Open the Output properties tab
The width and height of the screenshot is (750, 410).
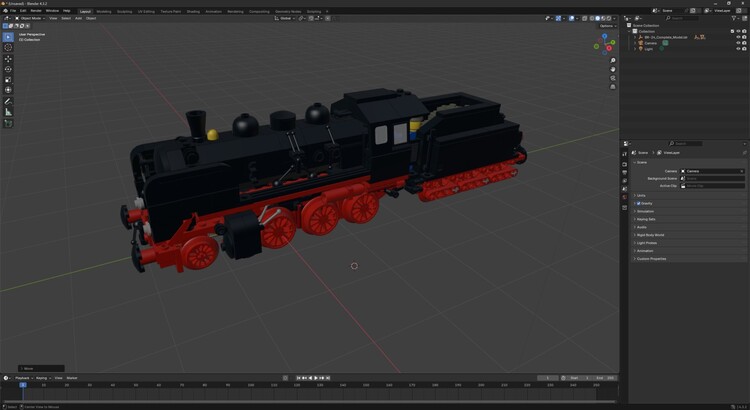tap(624, 173)
